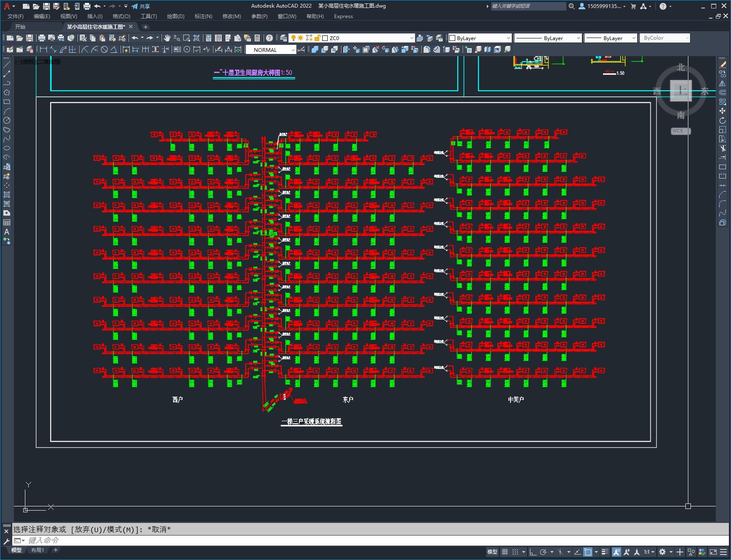The image size is (731, 560).
Task: Select the Hatch tool
Action: tap(7, 195)
